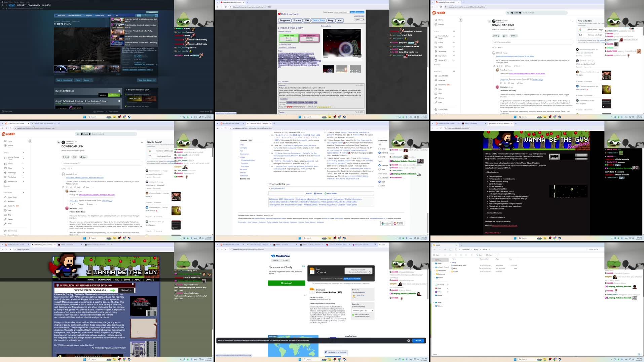The width and height of the screenshot is (644, 362).
Task: Click the MediaFire logo
Action: pos(280,256)
